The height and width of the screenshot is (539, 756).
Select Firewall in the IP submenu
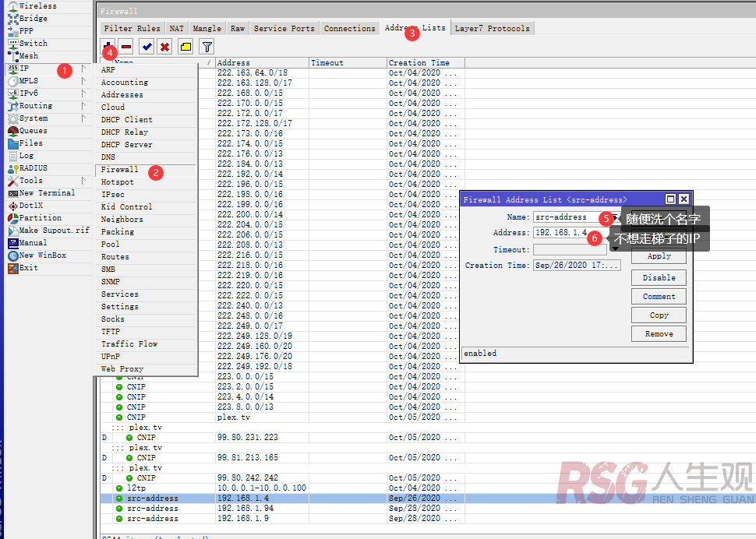coord(146,170)
